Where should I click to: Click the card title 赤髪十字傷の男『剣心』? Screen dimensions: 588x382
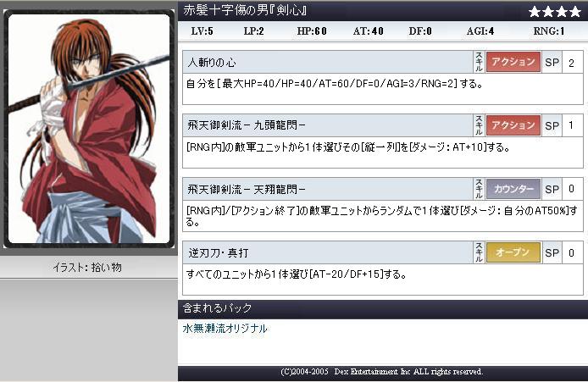tap(245, 10)
